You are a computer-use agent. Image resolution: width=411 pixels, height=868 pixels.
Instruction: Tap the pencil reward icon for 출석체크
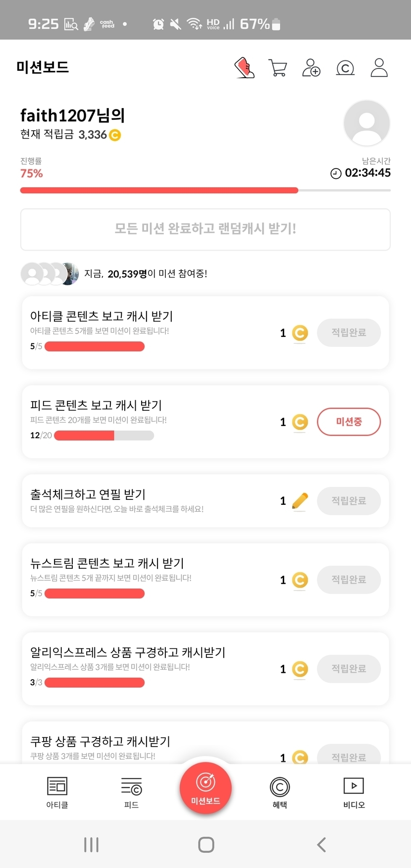(300, 501)
